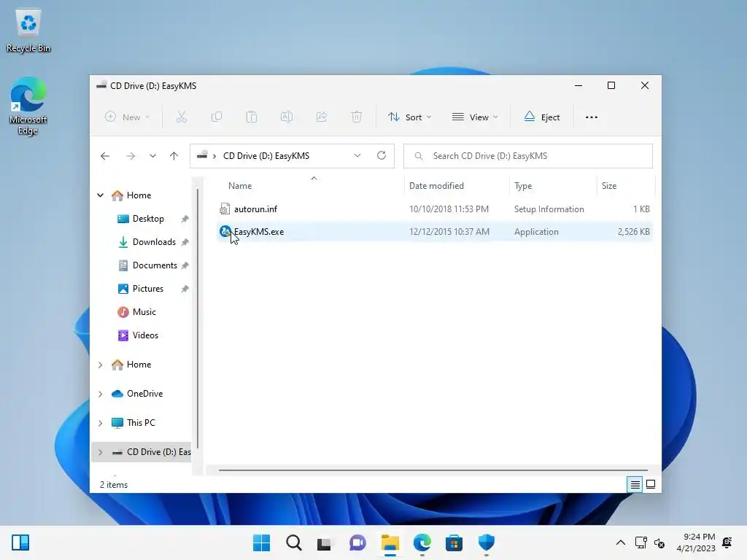
Task: Click the Copy icon in toolbar
Action: pyautogui.click(x=216, y=117)
